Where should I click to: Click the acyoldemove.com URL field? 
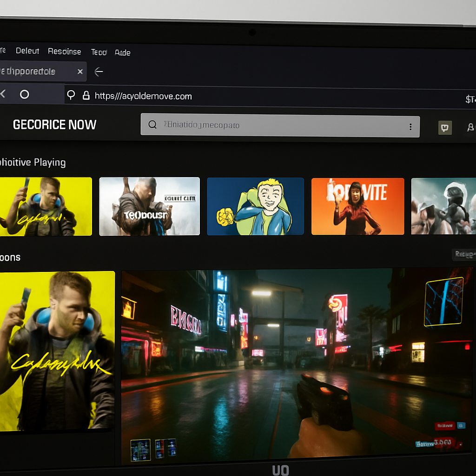click(143, 96)
